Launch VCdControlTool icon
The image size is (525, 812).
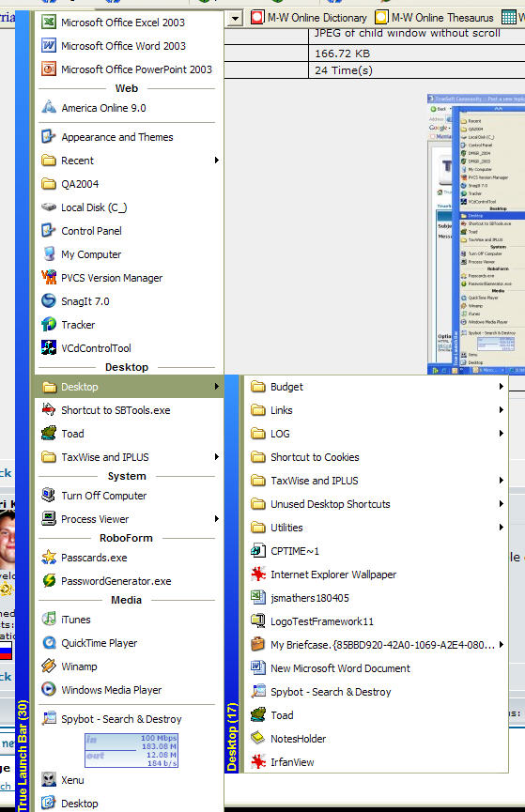(x=49, y=348)
